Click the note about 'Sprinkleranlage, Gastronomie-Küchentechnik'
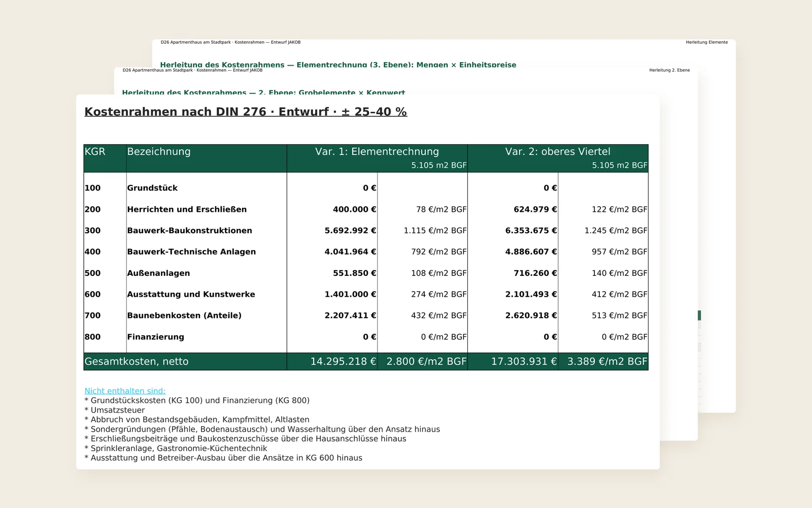The height and width of the screenshot is (508, 812). point(176,448)
